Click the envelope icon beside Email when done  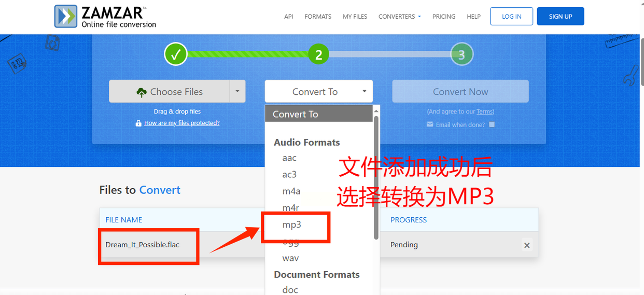click(x=430, y=124)
